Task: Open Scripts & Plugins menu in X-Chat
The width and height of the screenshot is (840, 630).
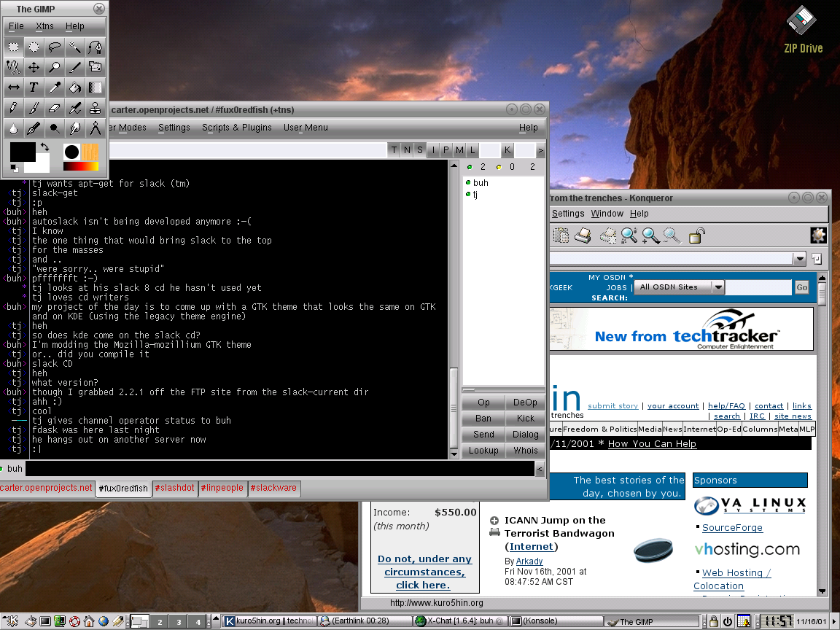Action: click(237, 128)
